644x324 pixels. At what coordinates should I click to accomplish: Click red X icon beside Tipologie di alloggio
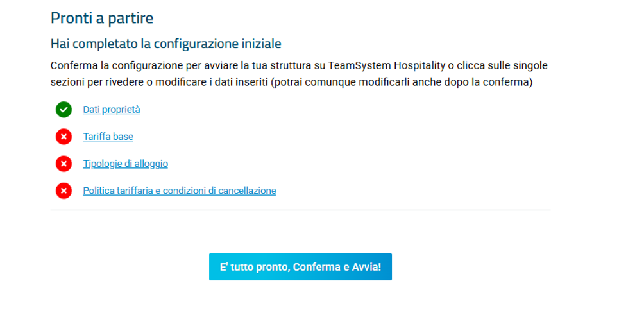click(x=64, y=164)
